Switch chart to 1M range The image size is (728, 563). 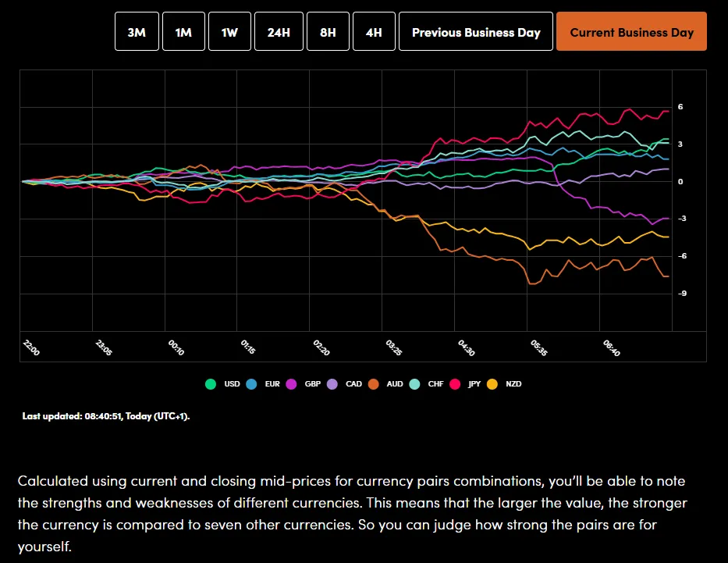(183, 31)
